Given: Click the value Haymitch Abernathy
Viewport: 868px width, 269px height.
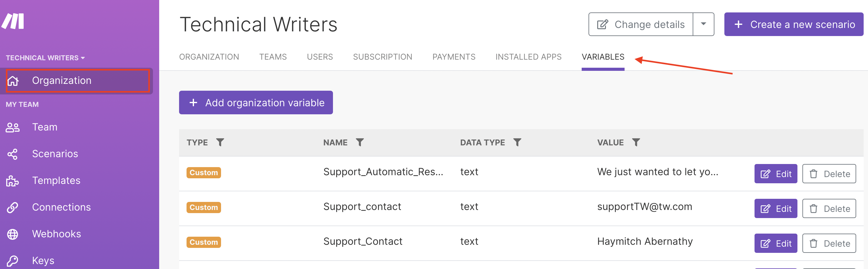Looking at the screenshot, I should [645, 241].
